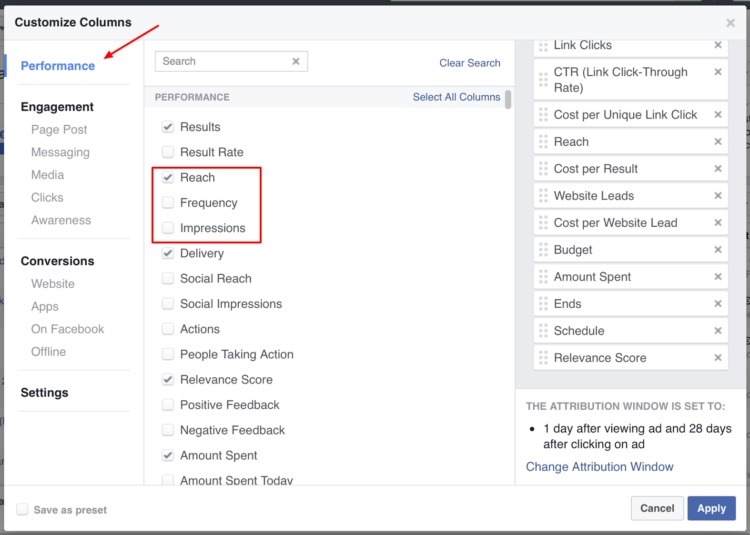Uncheck the Delivery checkbox
The image size is (750, 535).
tap(168, 253)
